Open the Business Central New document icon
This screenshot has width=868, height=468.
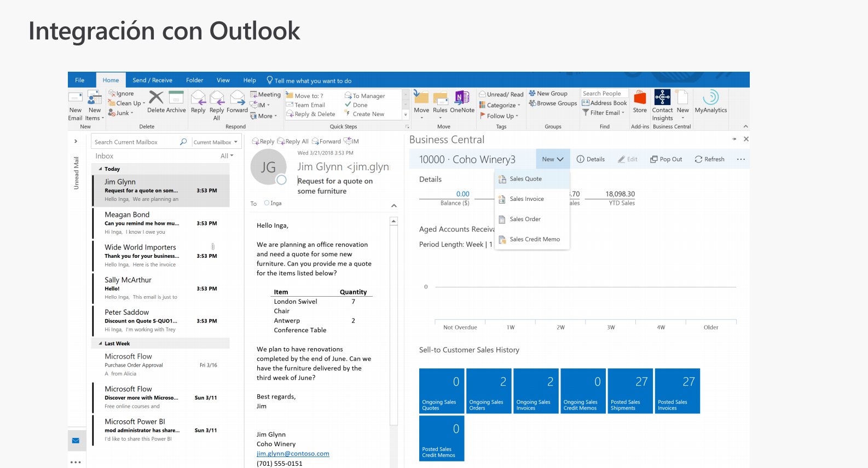point(682,105)
